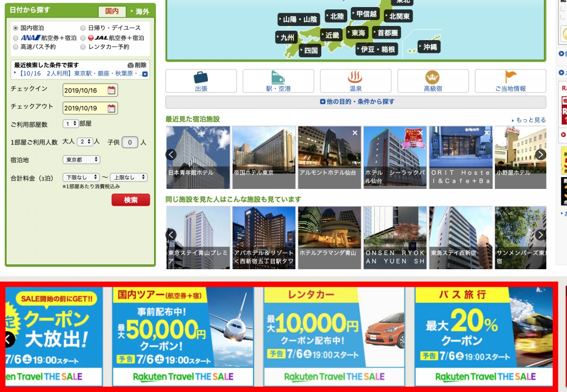Select the 日帰り・デイユース radio option
The width and height of the screenshot is (567, 392).
pos(83,28)
